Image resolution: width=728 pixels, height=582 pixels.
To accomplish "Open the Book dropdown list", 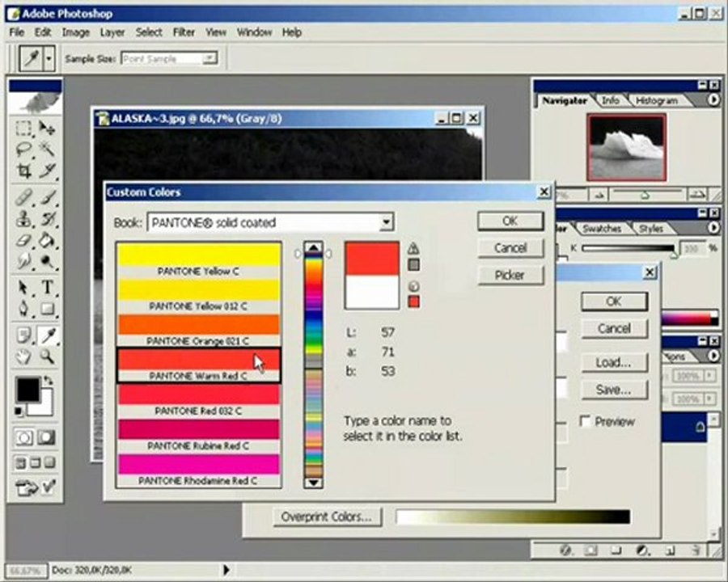I will click(x=386, y=223).
